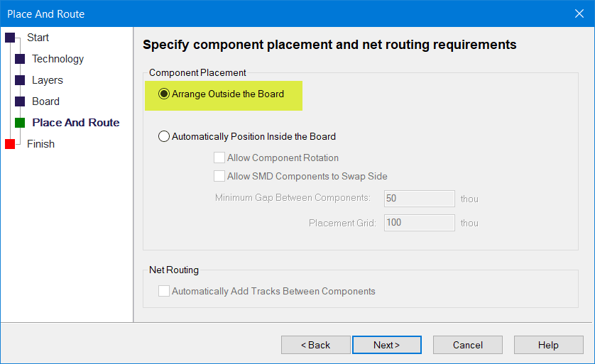Click the Next button
The image size is (595, 364).
(x=387, y=345)
